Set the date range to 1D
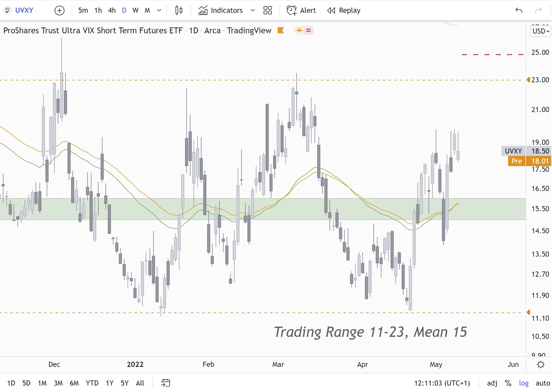This screenshot has width=552, height=392. tap(11, 383)
